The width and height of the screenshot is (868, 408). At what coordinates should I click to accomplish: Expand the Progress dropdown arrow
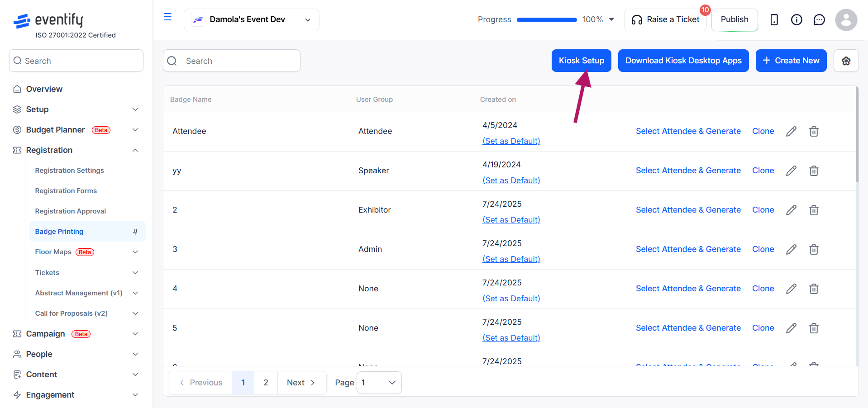[x=611, y=19]
